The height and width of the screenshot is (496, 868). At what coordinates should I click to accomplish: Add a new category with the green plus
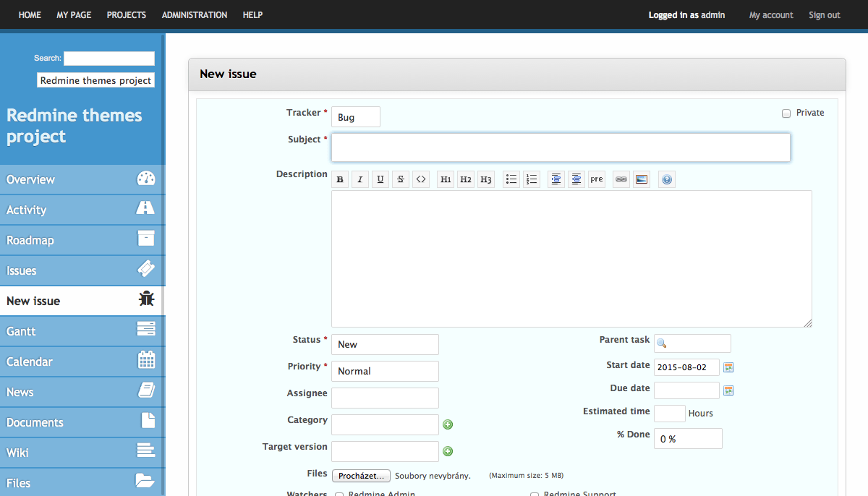click(x=448, y=424)
